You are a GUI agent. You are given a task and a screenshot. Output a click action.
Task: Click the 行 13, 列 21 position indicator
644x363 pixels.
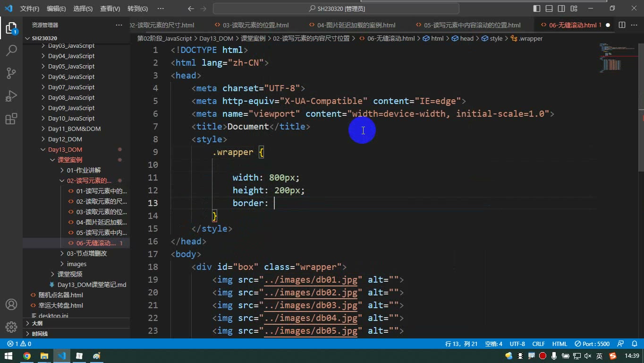point(461,344)
